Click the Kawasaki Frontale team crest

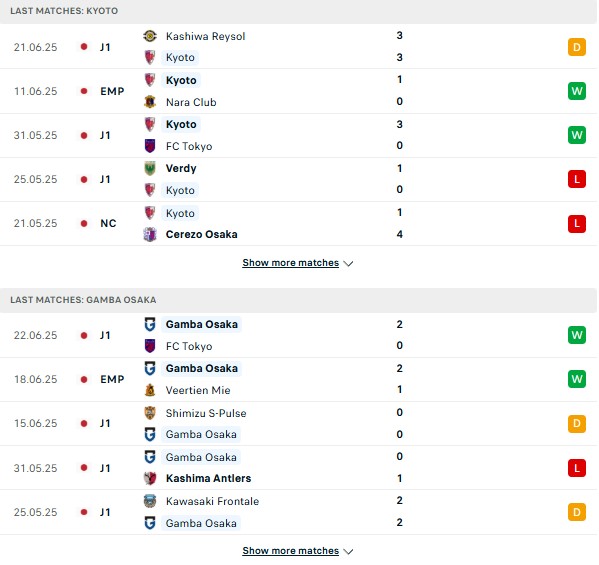point(150,500)
